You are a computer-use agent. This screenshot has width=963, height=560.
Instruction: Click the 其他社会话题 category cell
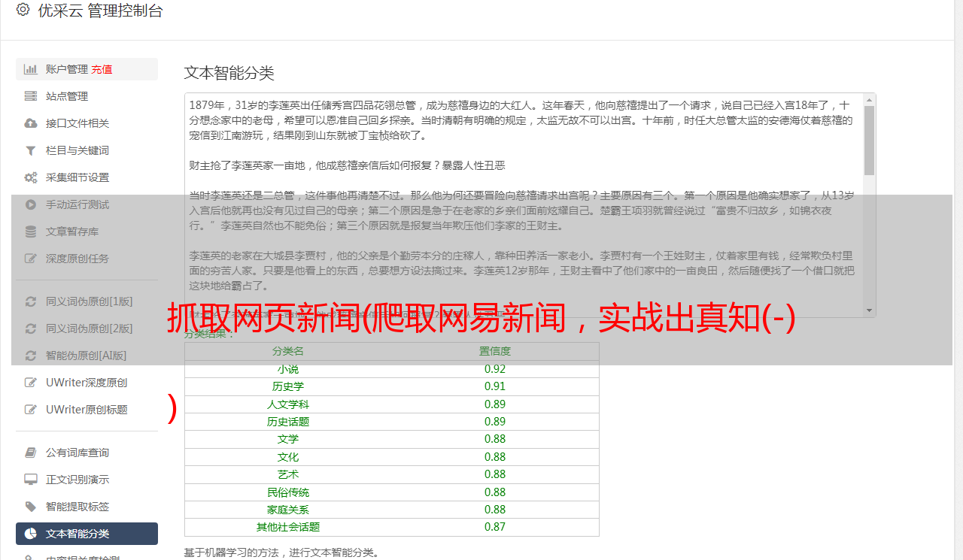[x=288, y=527]
